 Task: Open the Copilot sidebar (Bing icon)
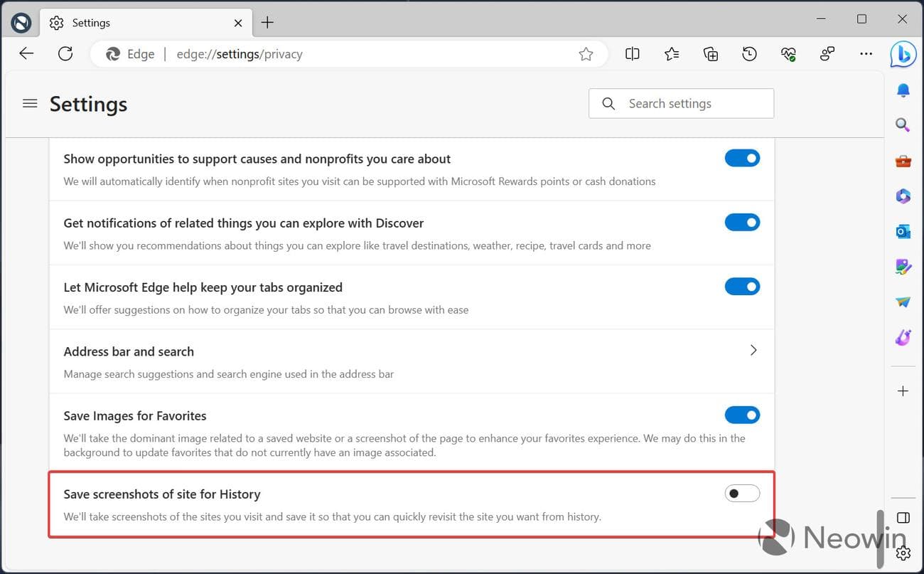(903, 53)
